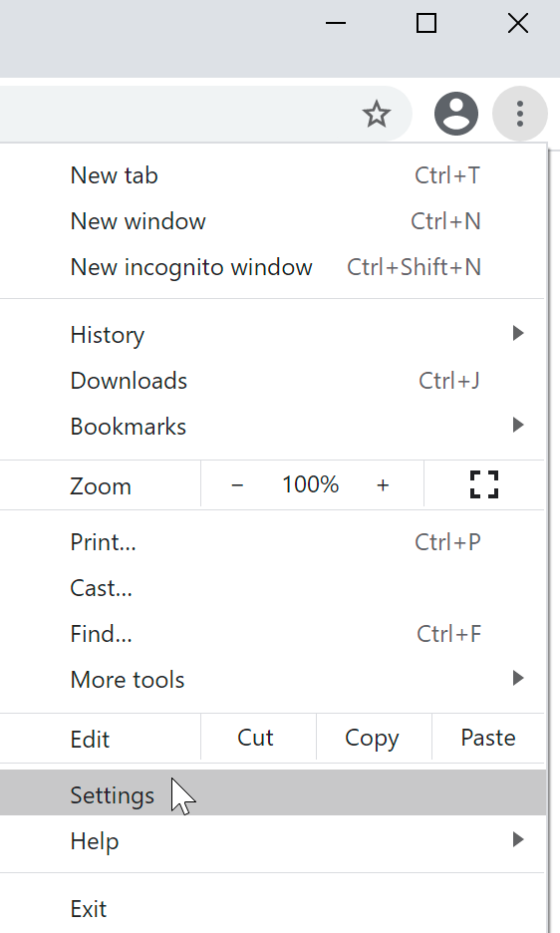Bookmark this page with the star icon
560x933 pixels.
click(377, 115)
